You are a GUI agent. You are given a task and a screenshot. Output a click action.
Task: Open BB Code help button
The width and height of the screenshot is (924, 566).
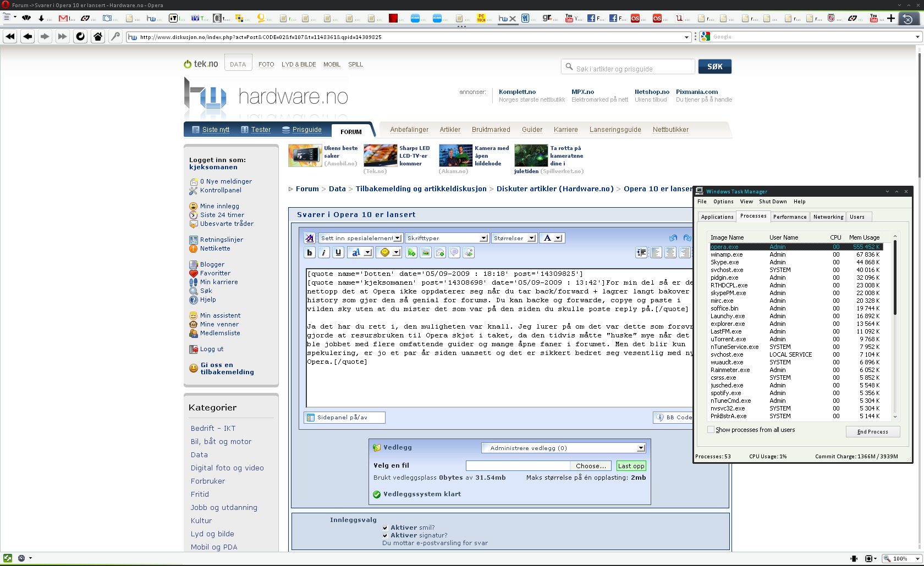(x=674, y=418)
